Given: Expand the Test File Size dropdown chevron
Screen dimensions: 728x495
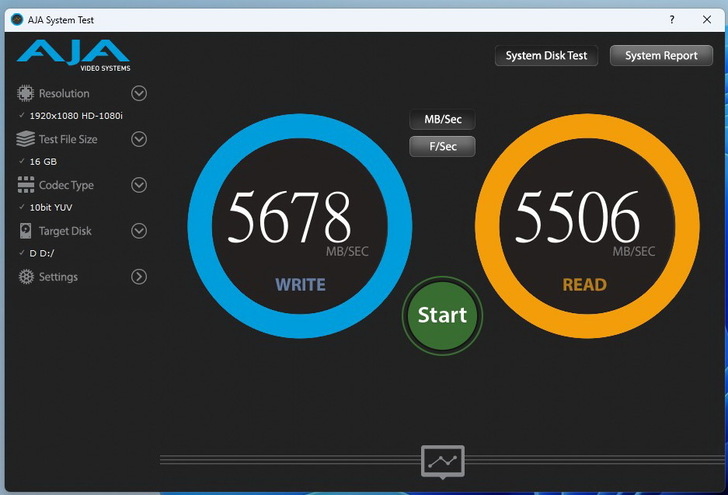Looking at the screenshot, I should click(x=139, y=139).
